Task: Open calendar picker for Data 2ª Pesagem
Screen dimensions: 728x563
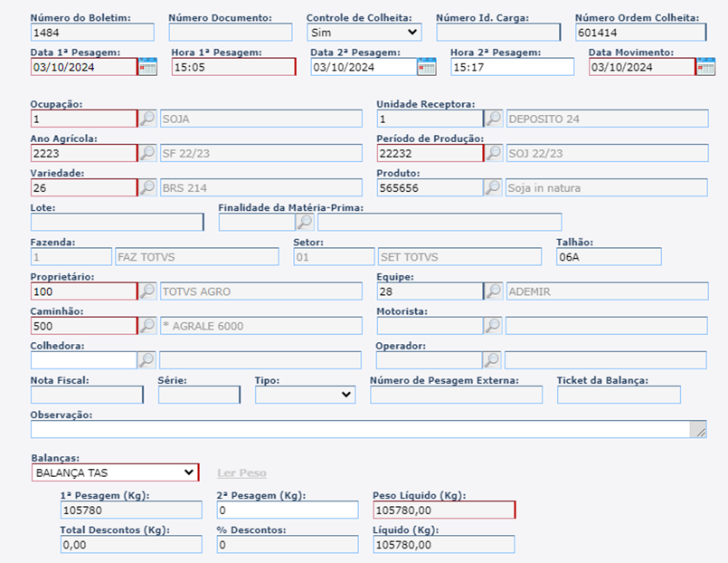Action: pyautogui.click(x=426, y=67)
